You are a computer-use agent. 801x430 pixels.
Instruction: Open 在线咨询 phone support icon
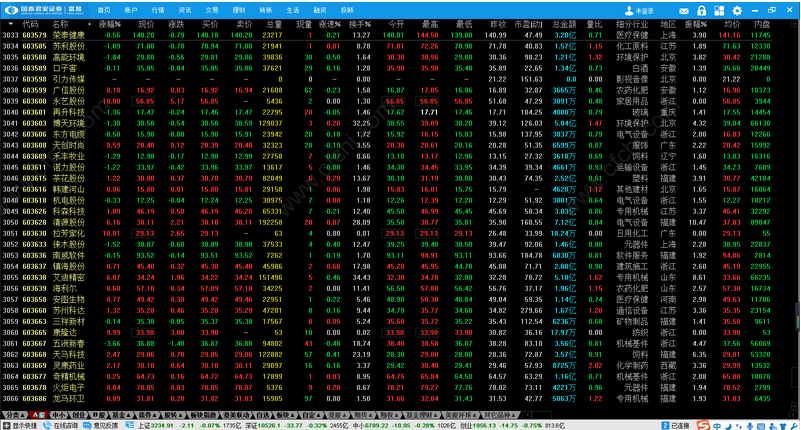point(46,425)
